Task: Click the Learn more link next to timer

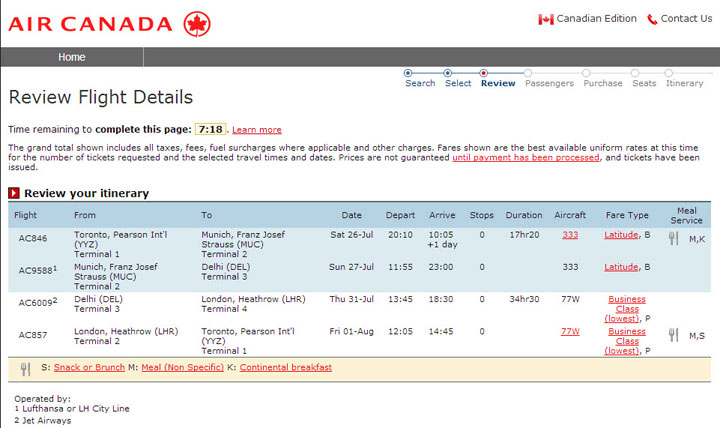Action: [257, 130]
